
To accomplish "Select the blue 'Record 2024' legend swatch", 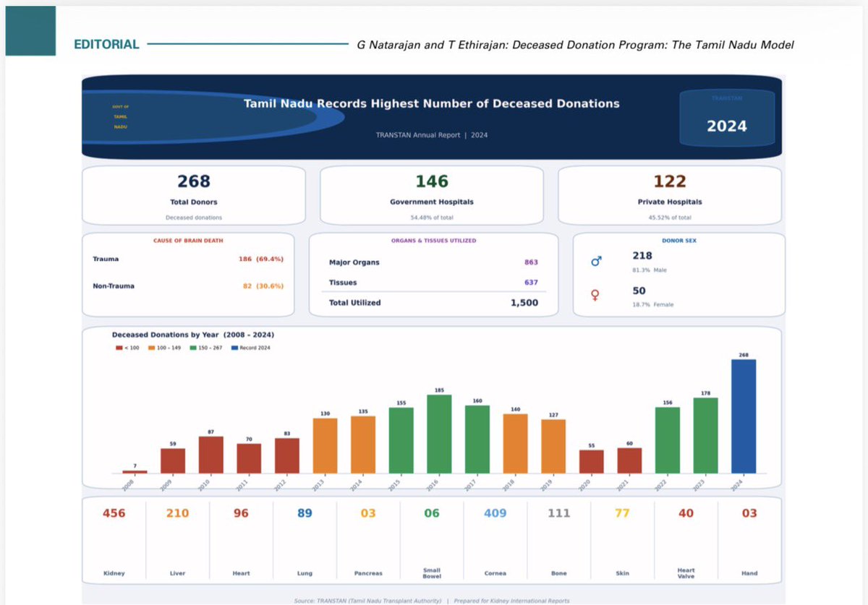I will coord(234,348).
